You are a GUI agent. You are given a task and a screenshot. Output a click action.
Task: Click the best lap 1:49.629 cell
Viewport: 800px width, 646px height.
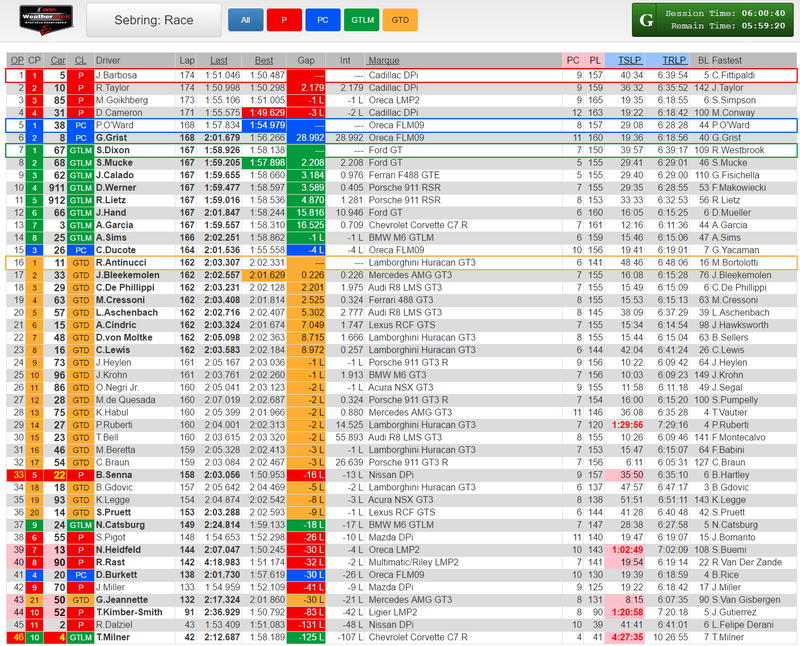(x=264, y=113)
